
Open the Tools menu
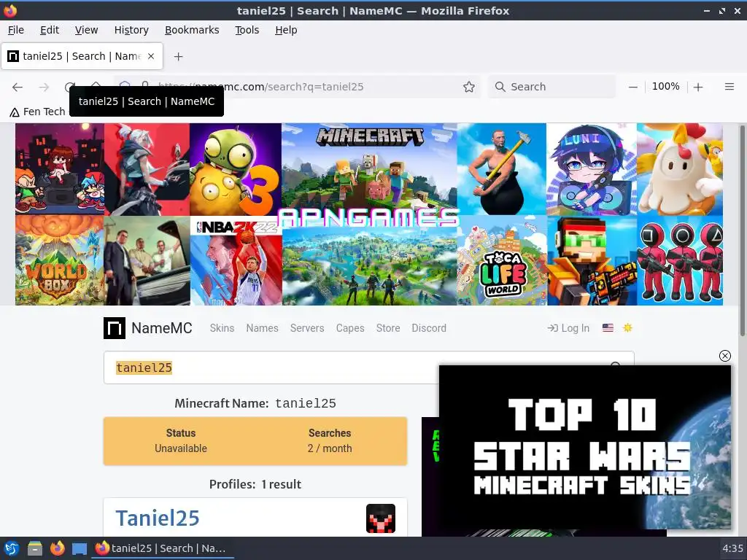[x=247, y=30]
